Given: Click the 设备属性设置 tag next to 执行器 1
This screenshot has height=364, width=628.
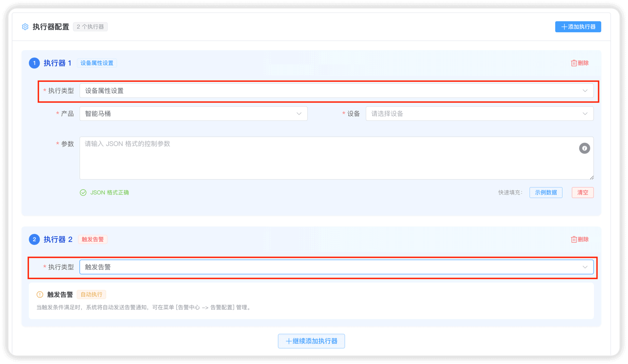Looking at the screenshot, I should pos(97,63).
